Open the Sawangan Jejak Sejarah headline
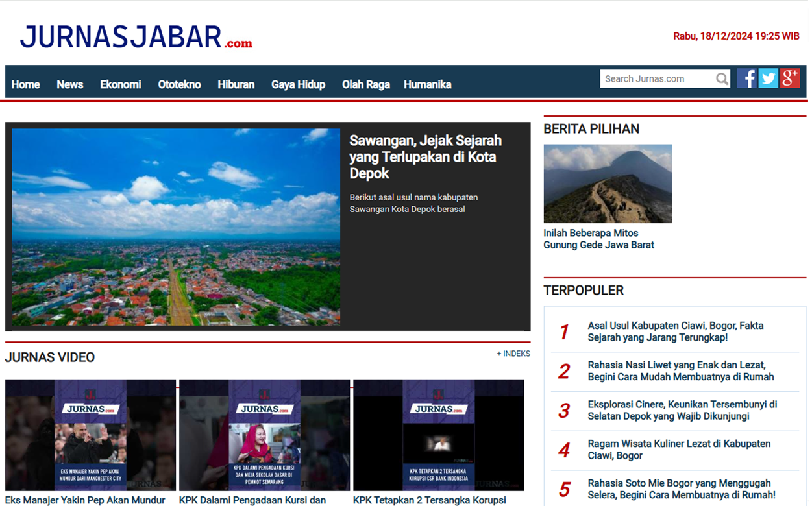Viewport: 812px width, 506px height. pyautogui.click(x=425, y=157)
